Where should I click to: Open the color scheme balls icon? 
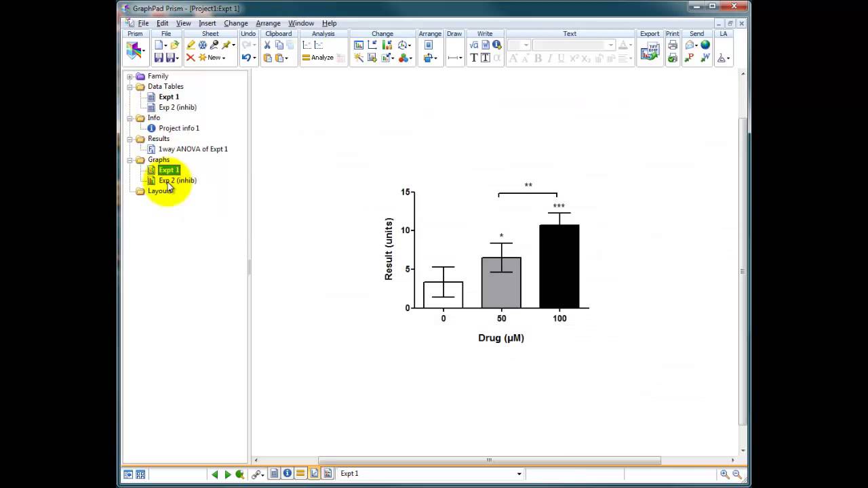[x=404, y=58]
